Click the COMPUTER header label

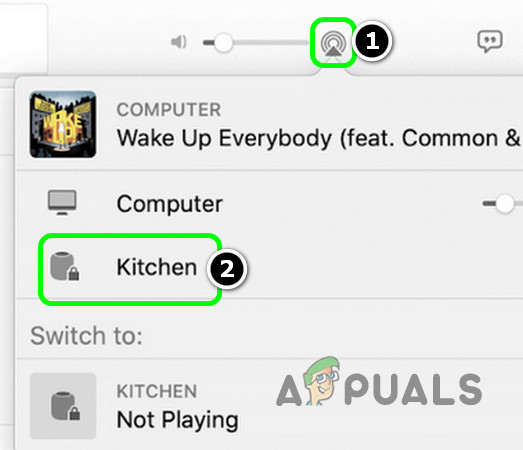pyautogui.click(x=169, y=110)
